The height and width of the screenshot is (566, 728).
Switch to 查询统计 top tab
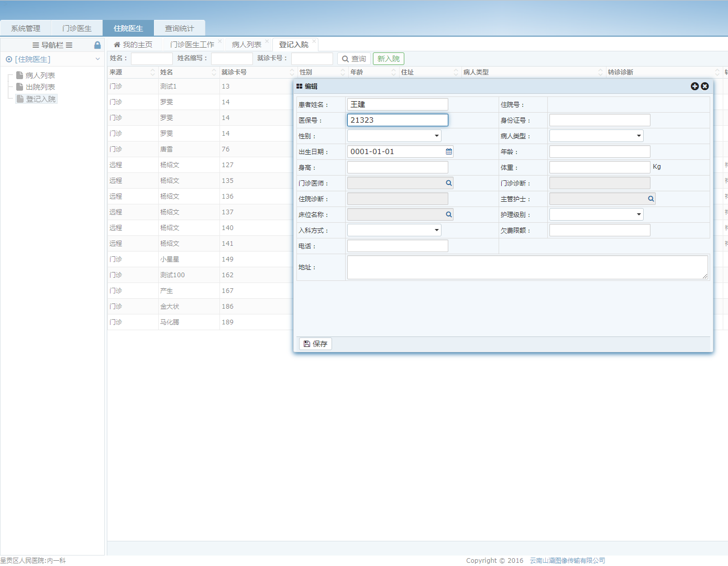180,28
